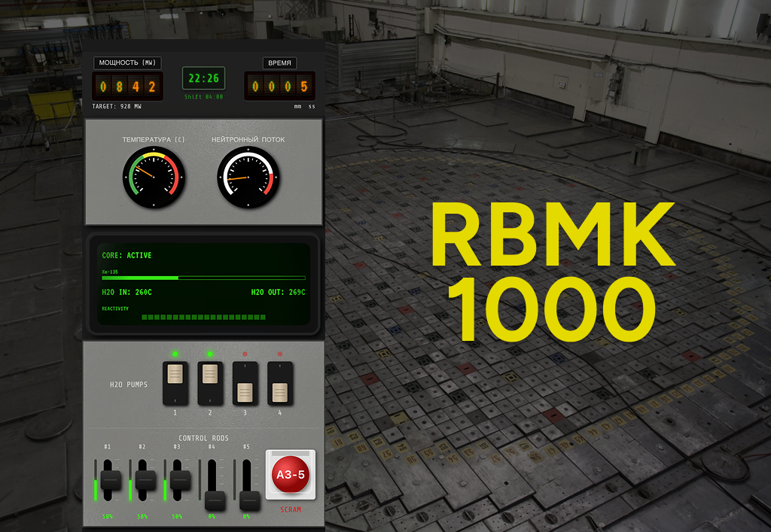Turn on H2O pump switch 4
The image size is (771, 532).
point(280,383)
